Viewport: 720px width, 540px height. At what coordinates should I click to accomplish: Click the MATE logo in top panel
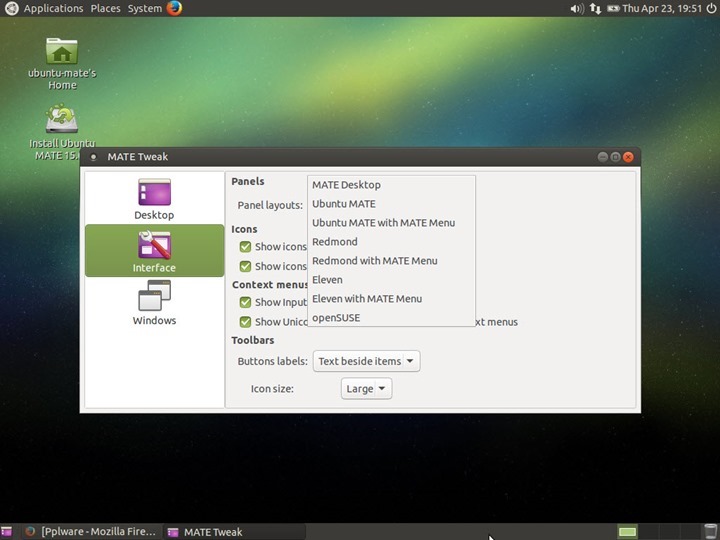pos(11,8)
